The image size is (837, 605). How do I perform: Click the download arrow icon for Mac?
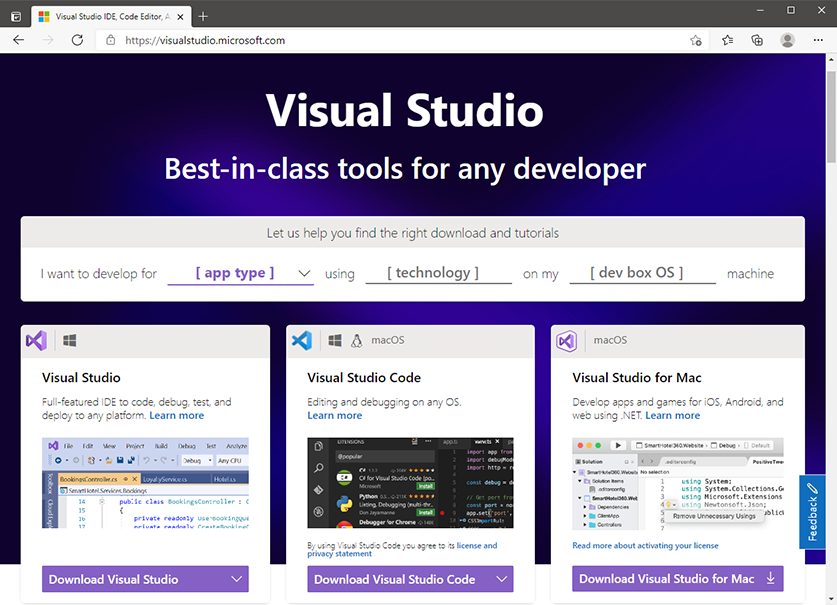(x=770, y=578)
